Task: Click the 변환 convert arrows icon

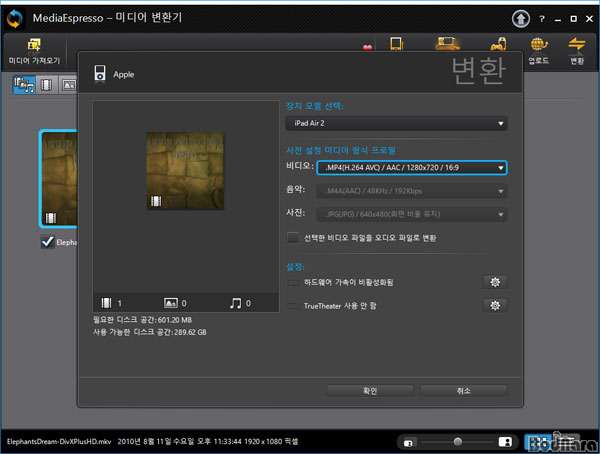Action: click(577, 44)
